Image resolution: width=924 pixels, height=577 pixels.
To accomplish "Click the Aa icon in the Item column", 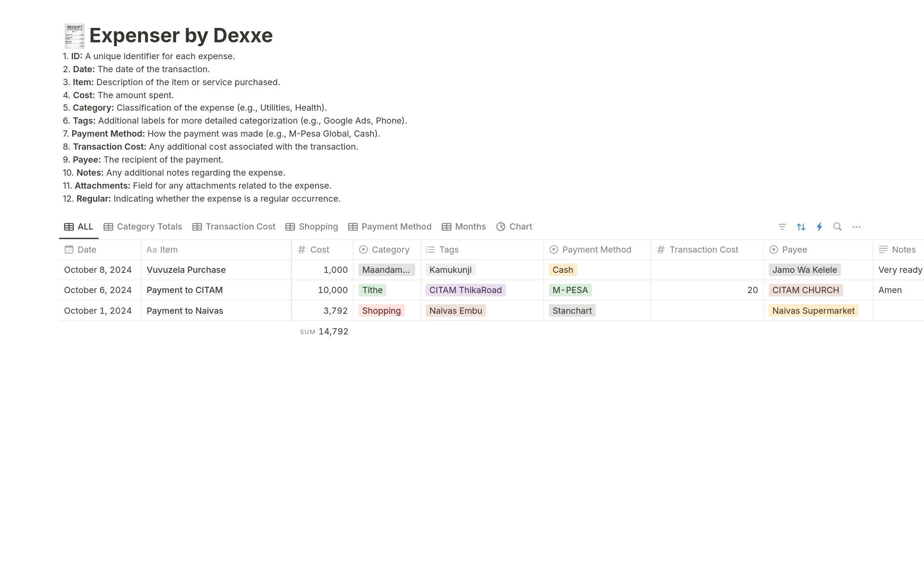I will click(x=152, y=250).
